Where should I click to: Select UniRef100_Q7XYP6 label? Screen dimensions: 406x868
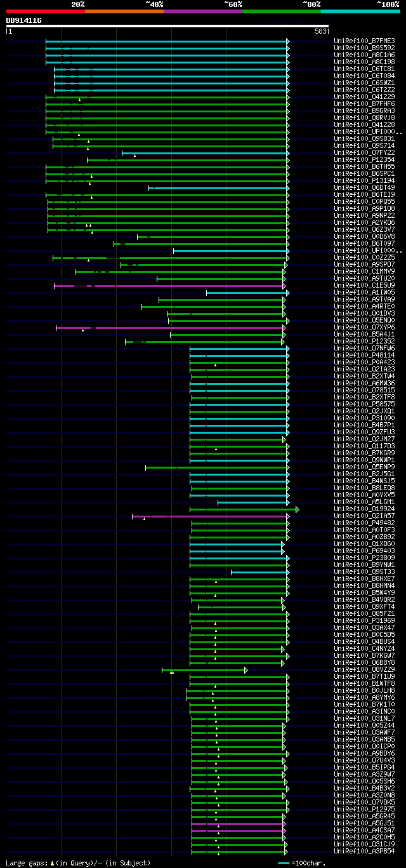[364, 328]
